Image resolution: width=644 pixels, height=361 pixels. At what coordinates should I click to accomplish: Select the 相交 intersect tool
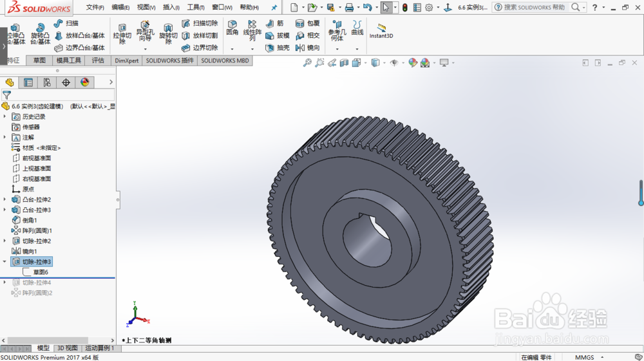pyautogui.click(x=308, y=35)
